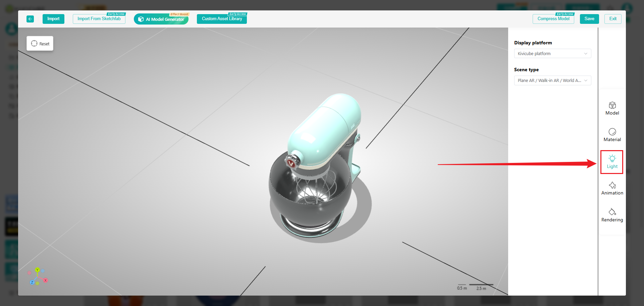The height and width of the screenshot is (306, 644).
Task: Open the Rendering panel icon
Action: click(x=612, y=215)
